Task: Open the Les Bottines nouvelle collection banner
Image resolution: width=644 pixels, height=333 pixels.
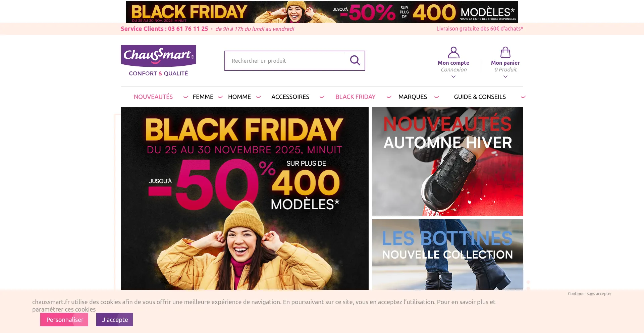Action: (448, 255)
